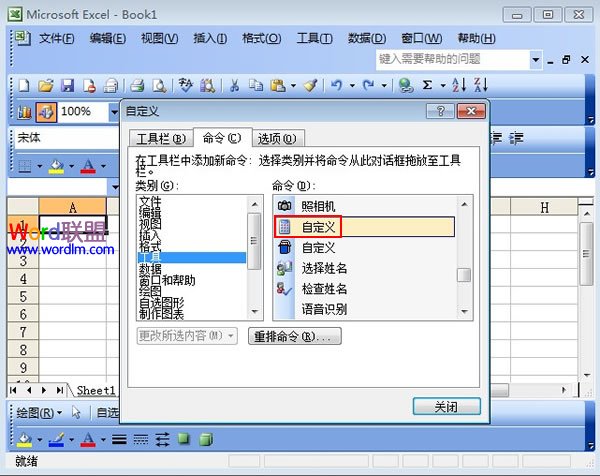The height and width of the screenshot is (476, 600).
Task: Open the 数据(D) menu
Action: pyautogui.click(x=367, y=38)
